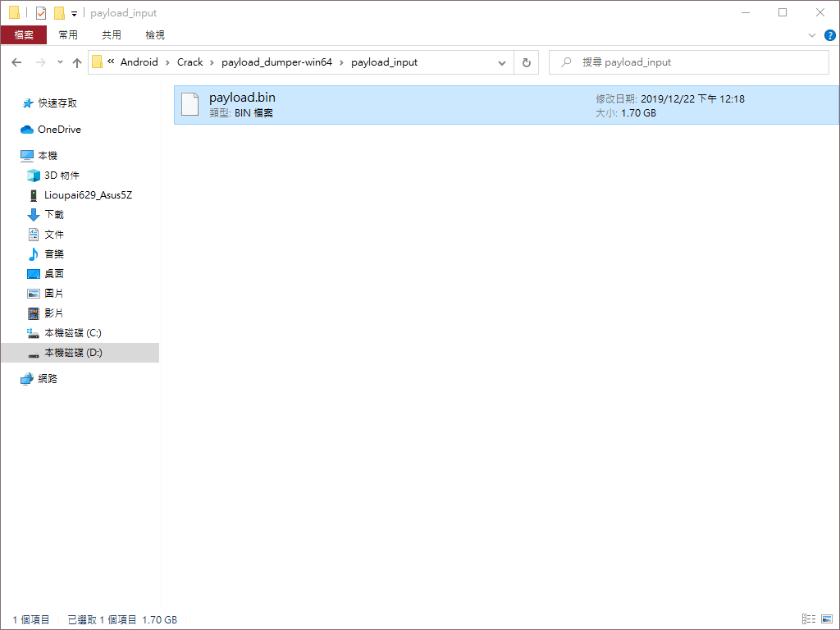This screenshot has height=630, width=840.
Task: Go up one folder level
Action: (x=77, y=62)
